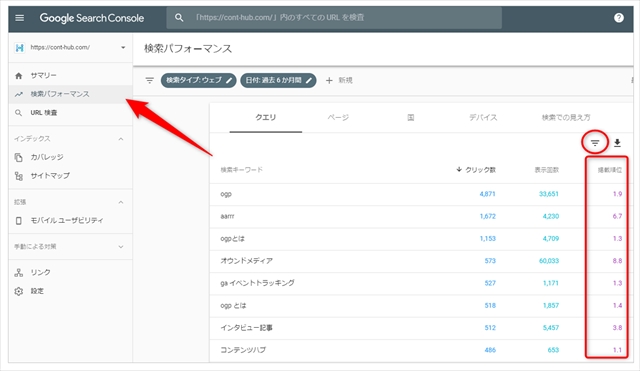Open URL 検査 in the sidebar
This screenshot has width=640, height=371.
(70, 113)
